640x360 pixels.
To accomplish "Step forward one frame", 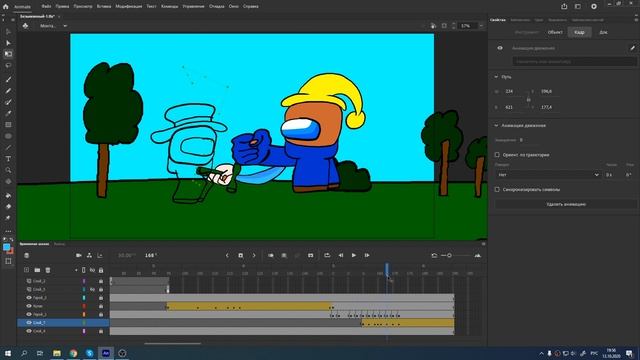I will pos(367,256).
